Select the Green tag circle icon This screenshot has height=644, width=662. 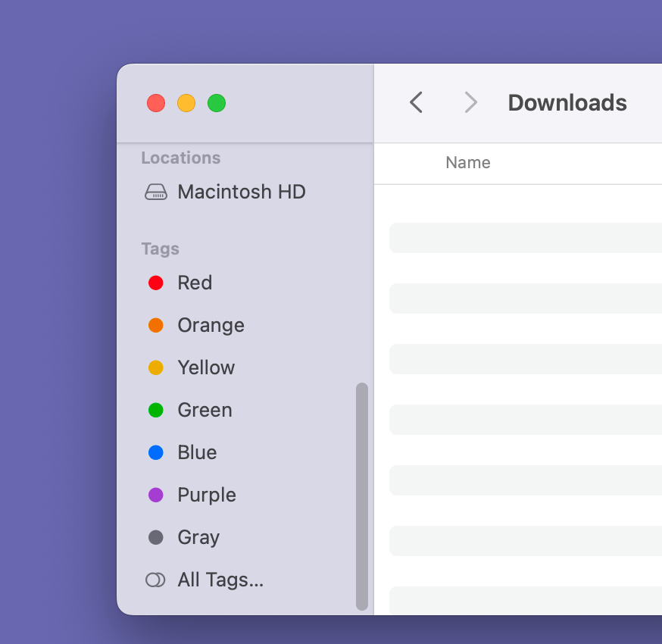coord(156,410)
